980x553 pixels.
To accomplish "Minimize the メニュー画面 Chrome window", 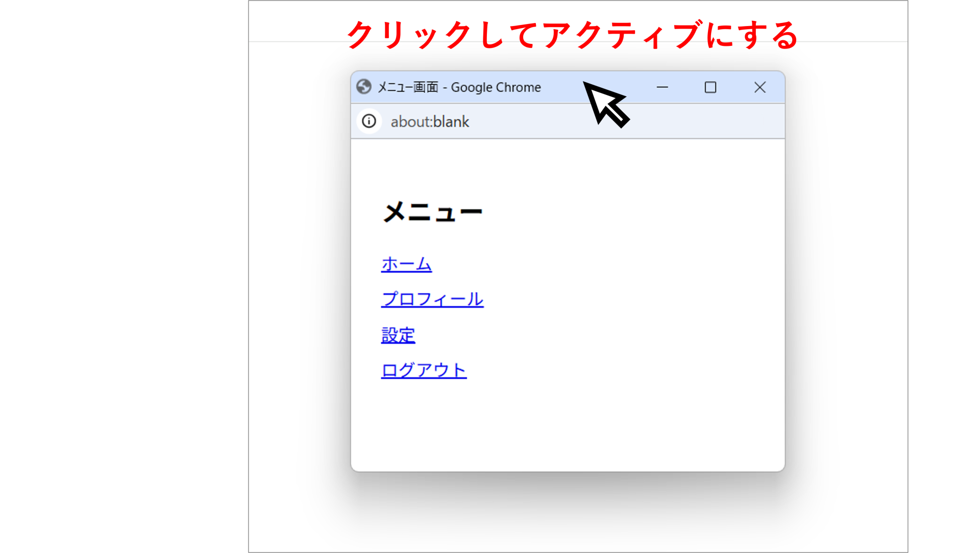I will tap(662, 87).
